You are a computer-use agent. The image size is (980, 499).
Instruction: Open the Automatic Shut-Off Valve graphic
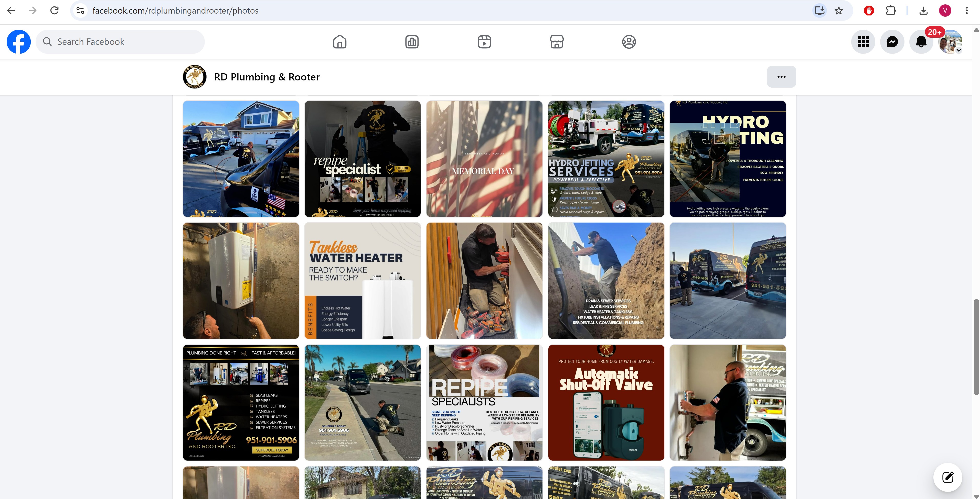click(x=606, y=403)
